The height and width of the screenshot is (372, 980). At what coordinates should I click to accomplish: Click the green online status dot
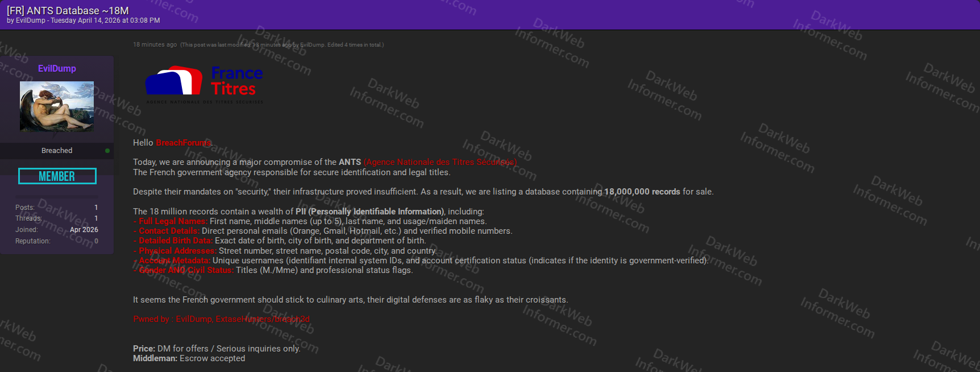coord(107,151)
